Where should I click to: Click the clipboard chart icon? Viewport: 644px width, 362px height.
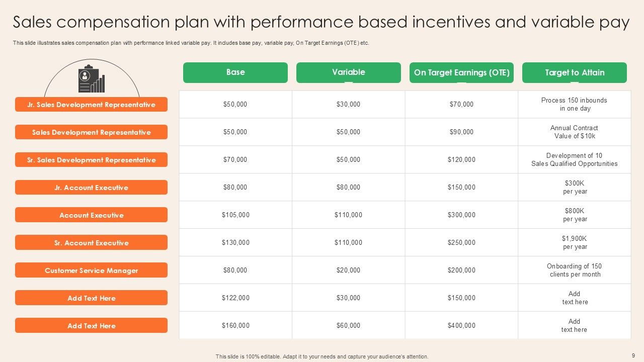(x=91, y=79)
